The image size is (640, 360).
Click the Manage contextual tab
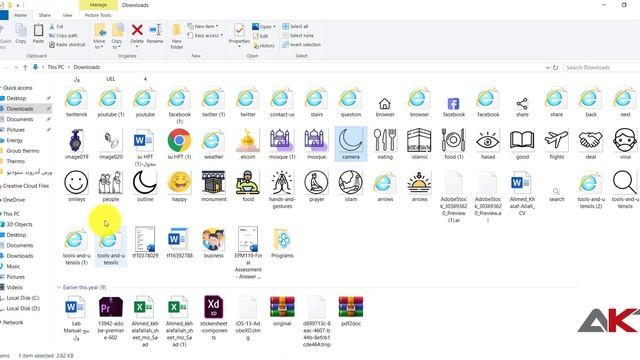click(98, 5)
